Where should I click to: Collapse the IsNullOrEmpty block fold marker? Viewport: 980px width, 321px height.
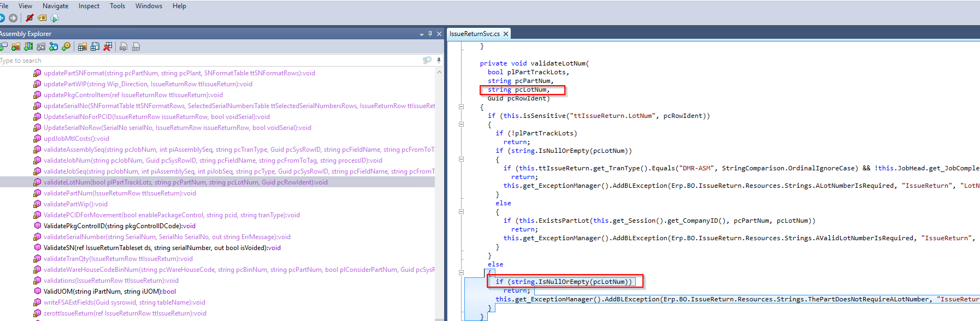[x=461, y=159]
